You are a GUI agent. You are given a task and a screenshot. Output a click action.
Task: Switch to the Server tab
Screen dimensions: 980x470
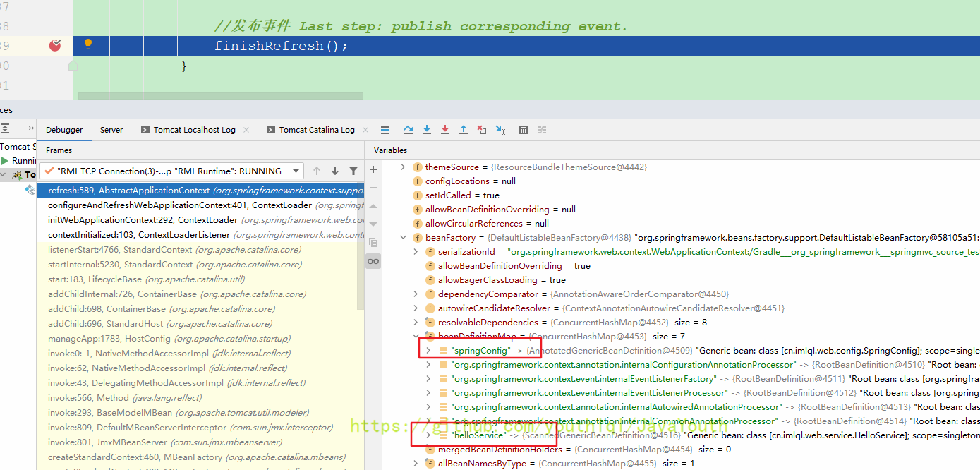pyautogui.click(x=111, y=130)
